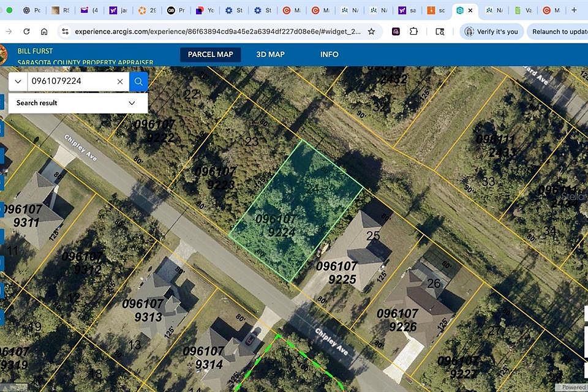Open the INFO tab
The image size is (588, 392).
[x=329, y=55]
